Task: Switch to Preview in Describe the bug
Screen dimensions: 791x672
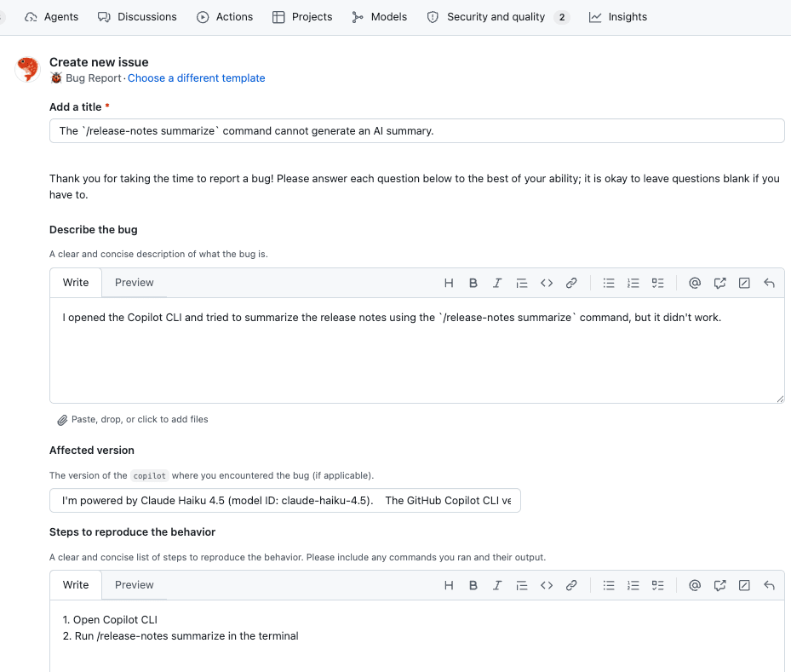Action: coord(135,283)
